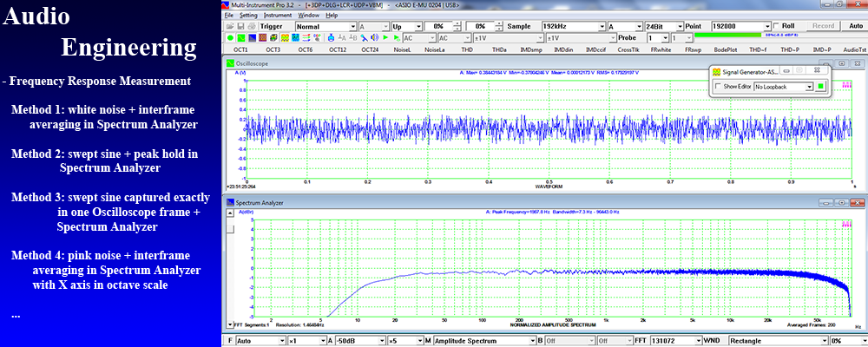Click the green Run/Stop circle icon

pyautogui.click(x=230, y=37)
